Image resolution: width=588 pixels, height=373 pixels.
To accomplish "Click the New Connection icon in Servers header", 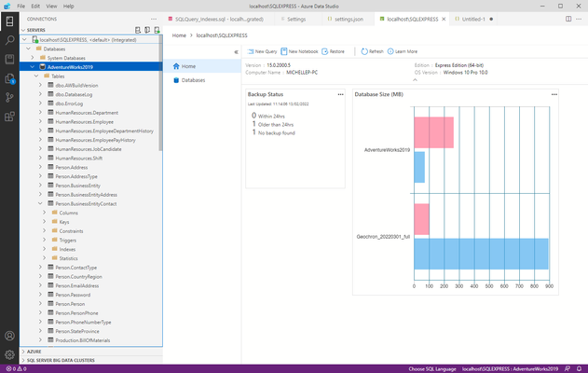I will [138, 30].
